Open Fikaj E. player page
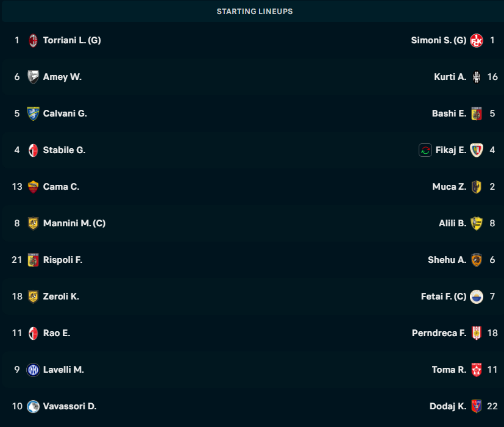Image resolution: width=504 pixels, height=427 pixels. tap(451, 150)
